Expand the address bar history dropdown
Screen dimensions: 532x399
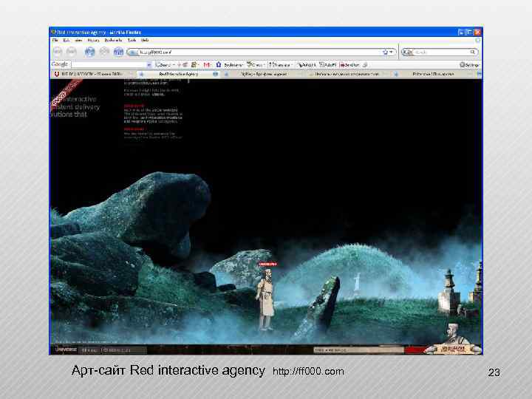tap(391, 52)
